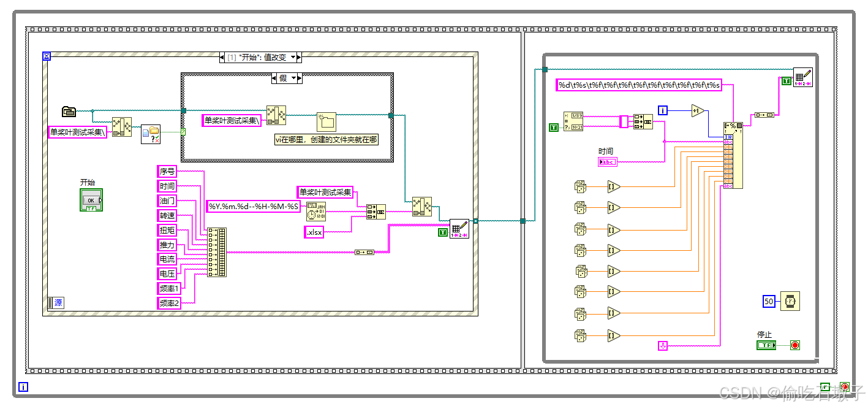The height and width of the screenshot is (409, 868).
Task: Click the folder path constant icon top-left
Action: (69, 112)
